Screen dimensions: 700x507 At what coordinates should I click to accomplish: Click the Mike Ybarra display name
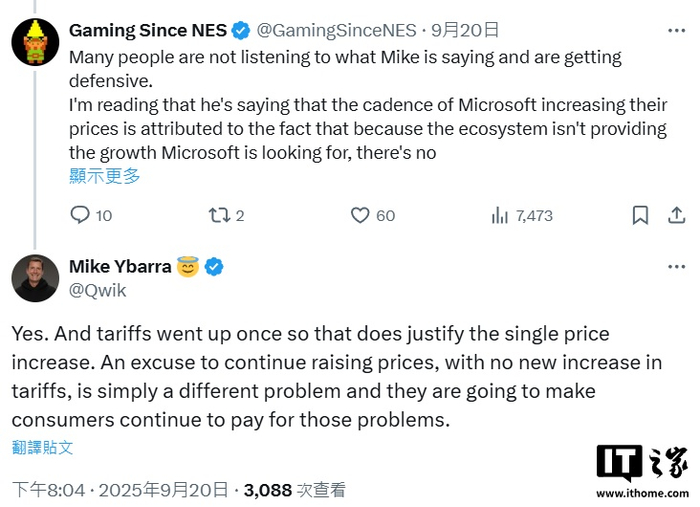pyautogui.click(x=119, y=266)
